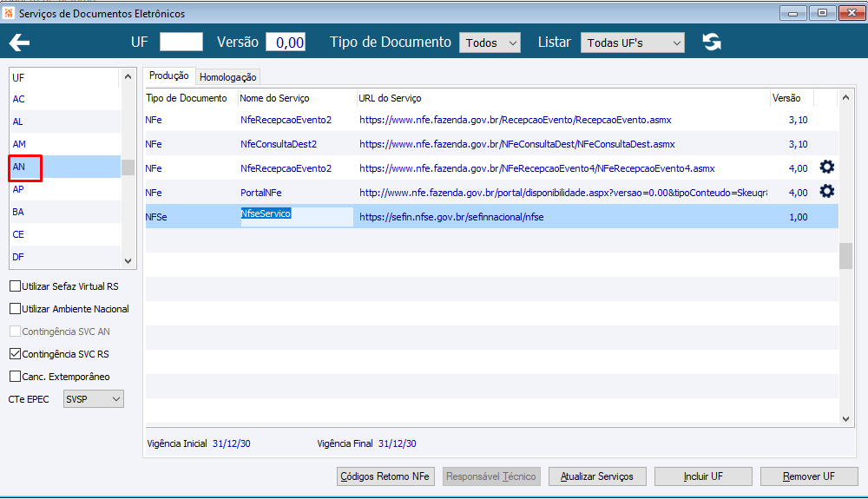Select AN in the UF list
Viewport: 868px width, 499px height.
65,167
